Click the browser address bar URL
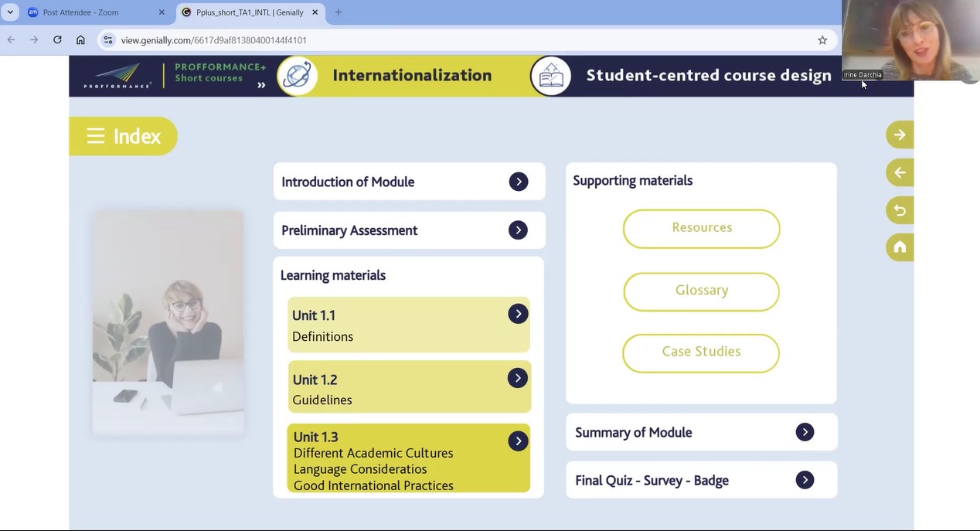980x531 pixels. pos(214,40)
